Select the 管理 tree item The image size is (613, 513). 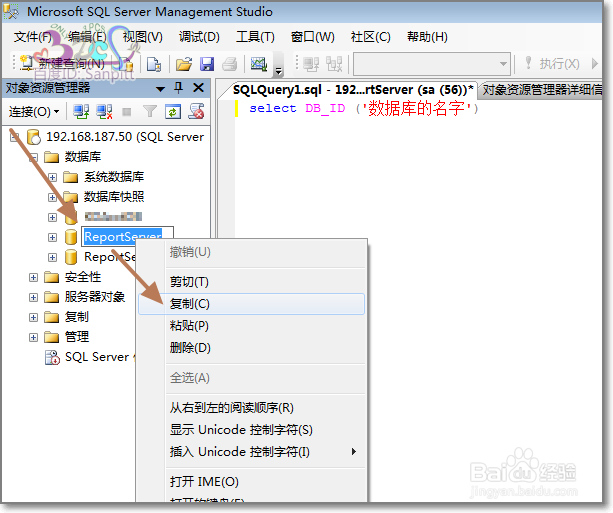77,337
